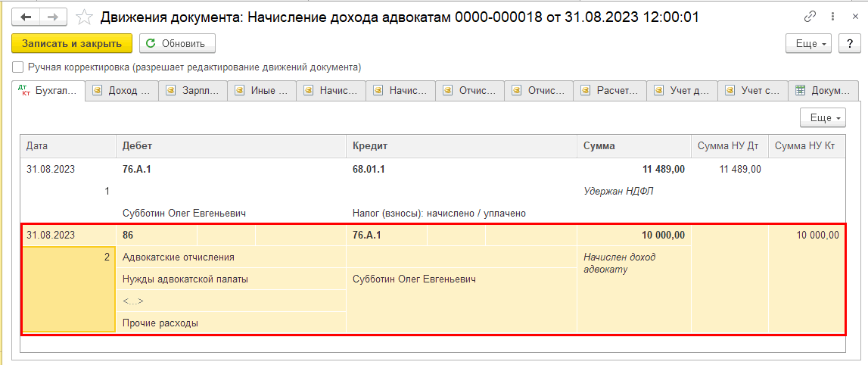Select debit account 76.А.1 in first row
868x365 pixels.
click(137, 169)
